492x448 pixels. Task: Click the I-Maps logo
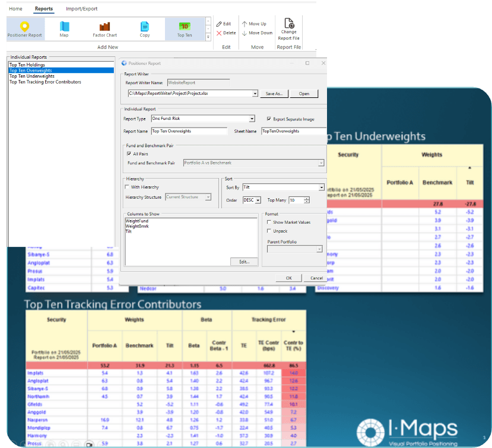(407, 433)
